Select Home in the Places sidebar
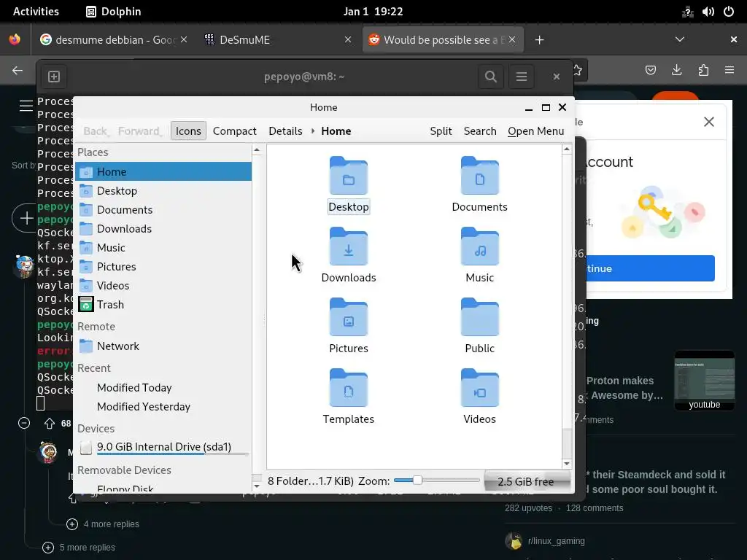Viewport: 747px width, 560px height. point(163,171)
